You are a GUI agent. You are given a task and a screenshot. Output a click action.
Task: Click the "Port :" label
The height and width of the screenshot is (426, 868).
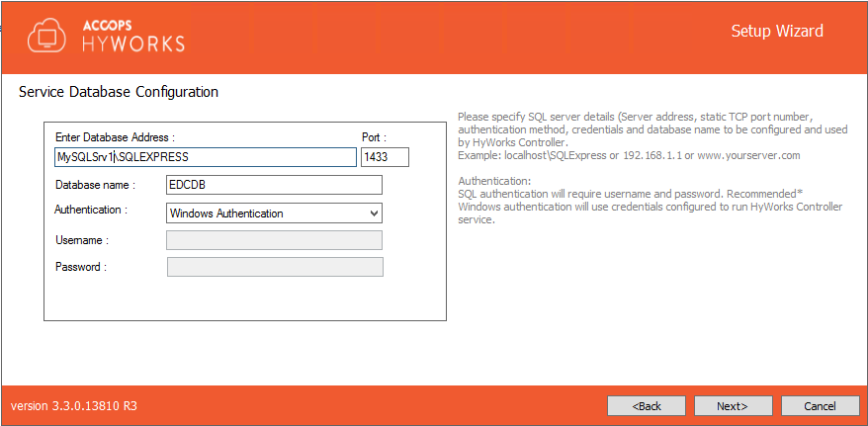pyautogui.click(x=374, y=137)
